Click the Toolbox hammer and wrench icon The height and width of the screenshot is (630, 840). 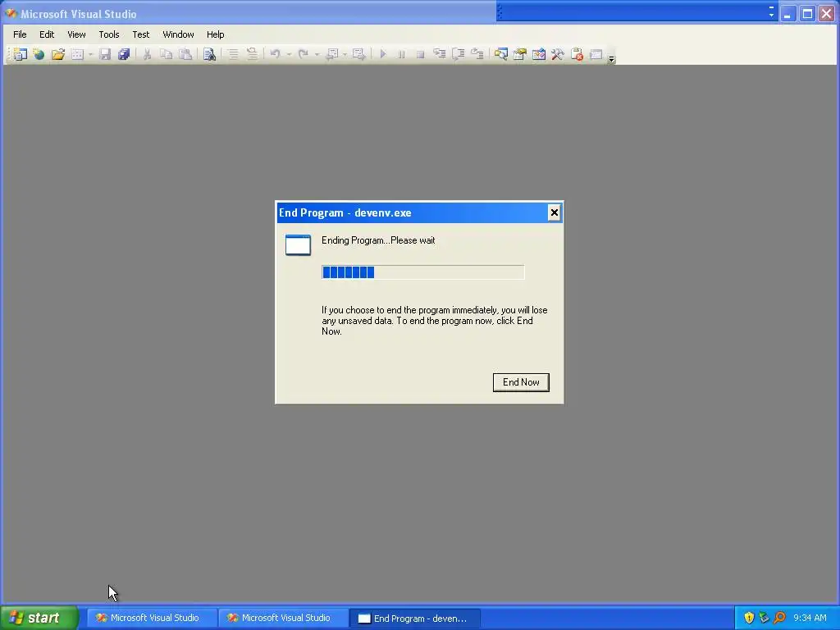click(x=558, y=54)
